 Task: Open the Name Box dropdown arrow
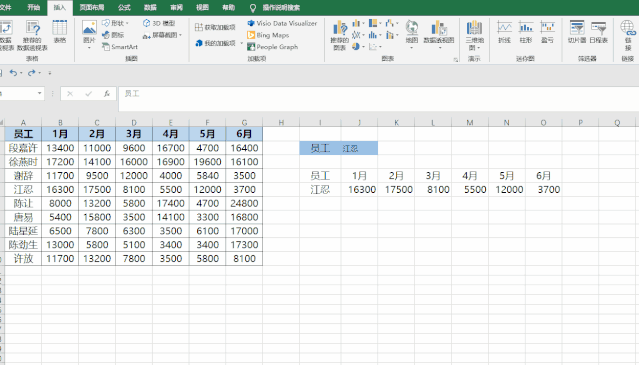click(40, 93)
